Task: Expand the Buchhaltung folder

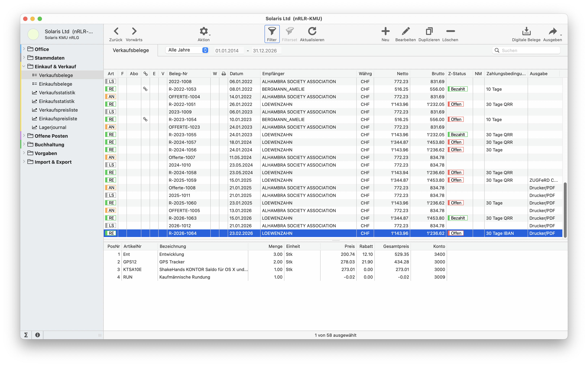Action: 24,145
